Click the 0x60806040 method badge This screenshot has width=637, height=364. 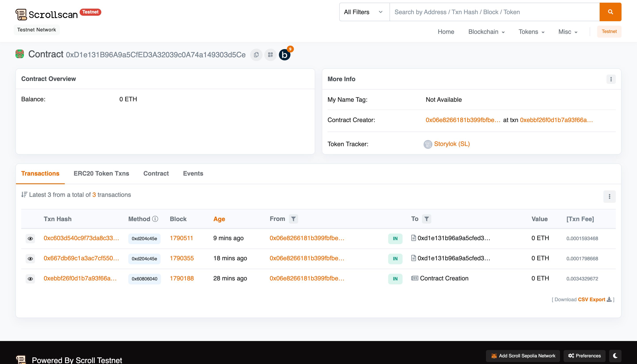pyautogui.click(x=144, y=279)
